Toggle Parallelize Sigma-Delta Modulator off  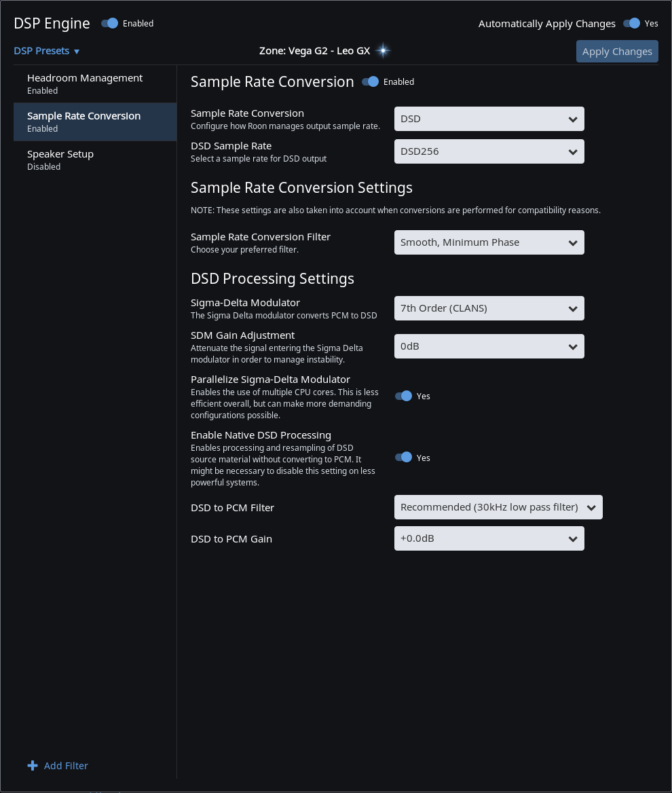click(x=404, y=396)
